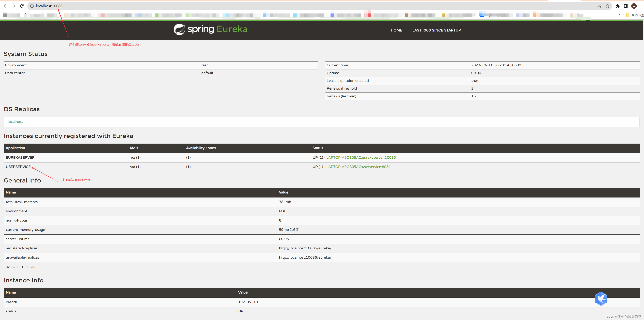Open the userservice:8081 instance link
This screenshot has width=644, height=320.
358,167
